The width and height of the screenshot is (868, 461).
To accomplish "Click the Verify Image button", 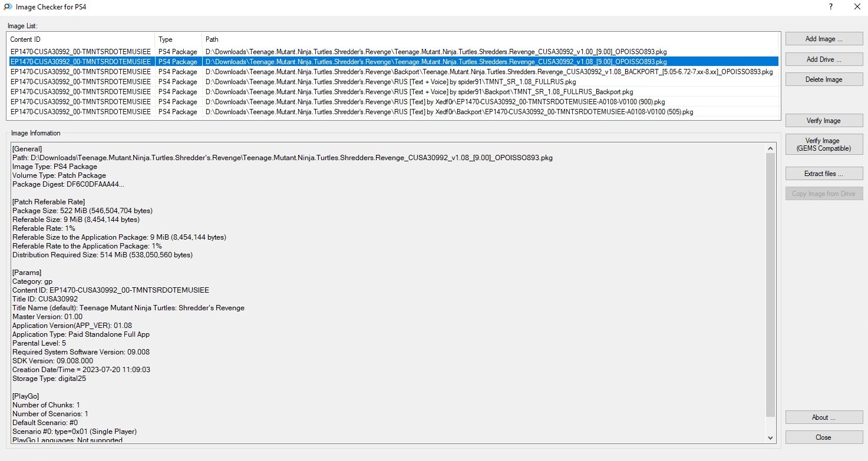I will pos(824,121).
